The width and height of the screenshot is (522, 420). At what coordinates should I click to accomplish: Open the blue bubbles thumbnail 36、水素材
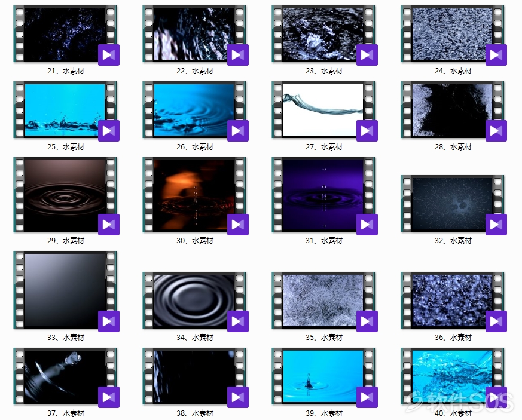[453, 301]
